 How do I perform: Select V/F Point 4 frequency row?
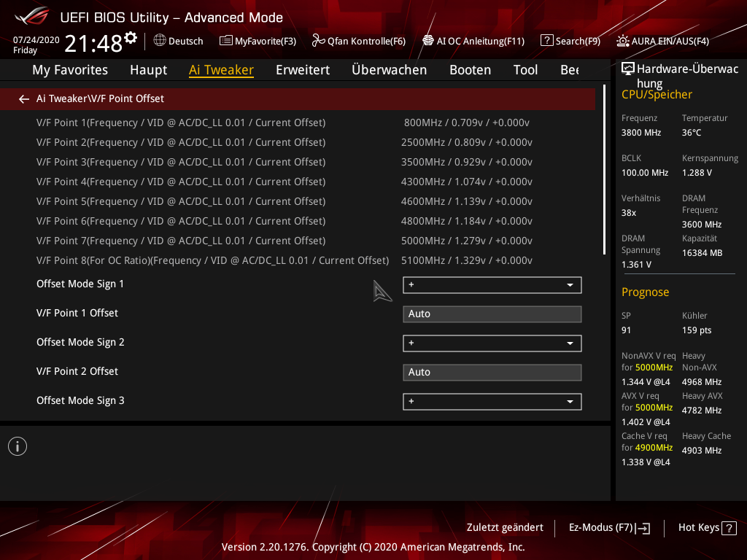[298, 182]
